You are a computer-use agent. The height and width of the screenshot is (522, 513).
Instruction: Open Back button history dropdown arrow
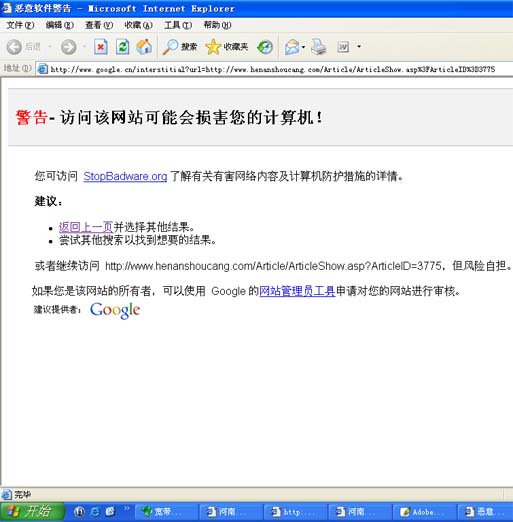[x=50, y=47]
